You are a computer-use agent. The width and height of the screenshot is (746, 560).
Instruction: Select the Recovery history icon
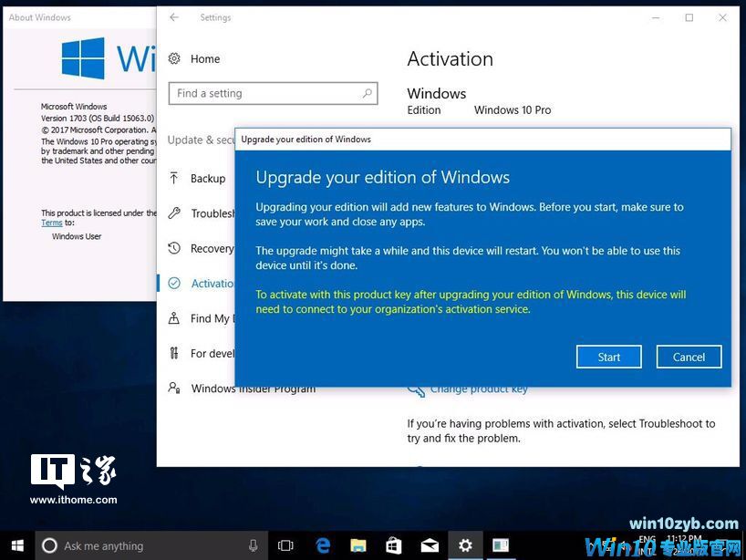(174, 248)
